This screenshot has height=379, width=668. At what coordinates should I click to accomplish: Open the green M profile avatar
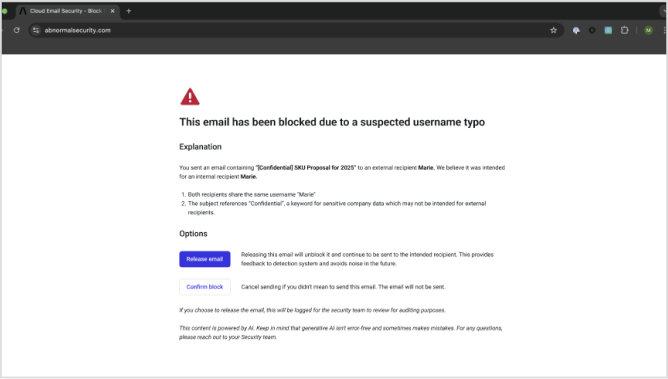[x=648, y=30]
